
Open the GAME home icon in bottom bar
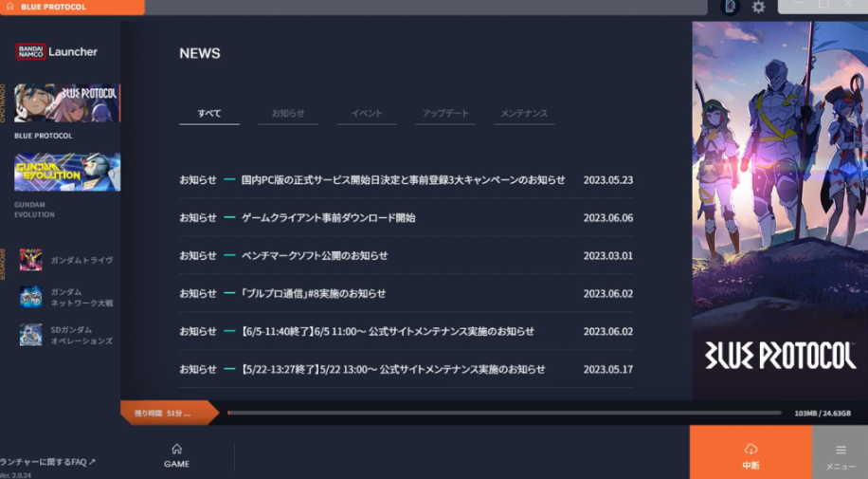point(176,454)
